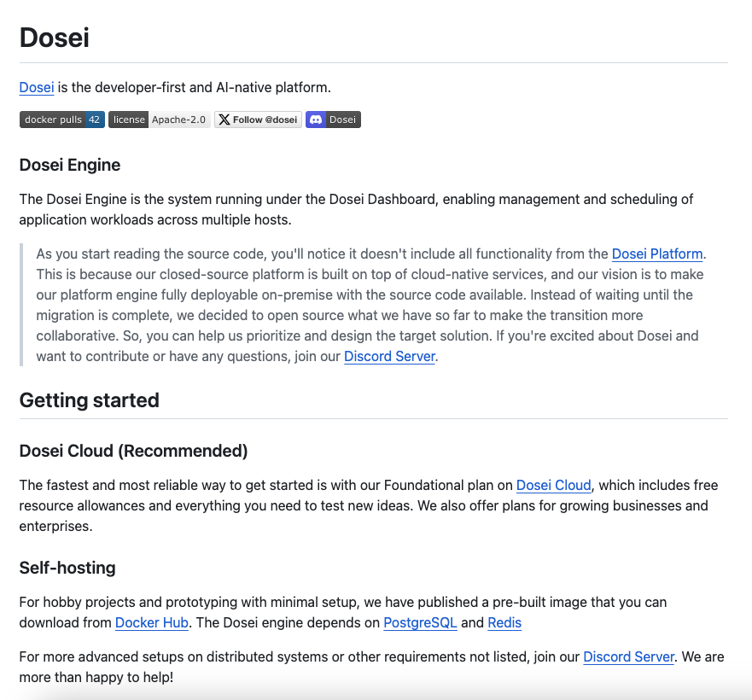Open the Discord Server link in the blockquote
The width and height of the screenshot is (752, 700).
pyautogui.click(x=389, y=357)
